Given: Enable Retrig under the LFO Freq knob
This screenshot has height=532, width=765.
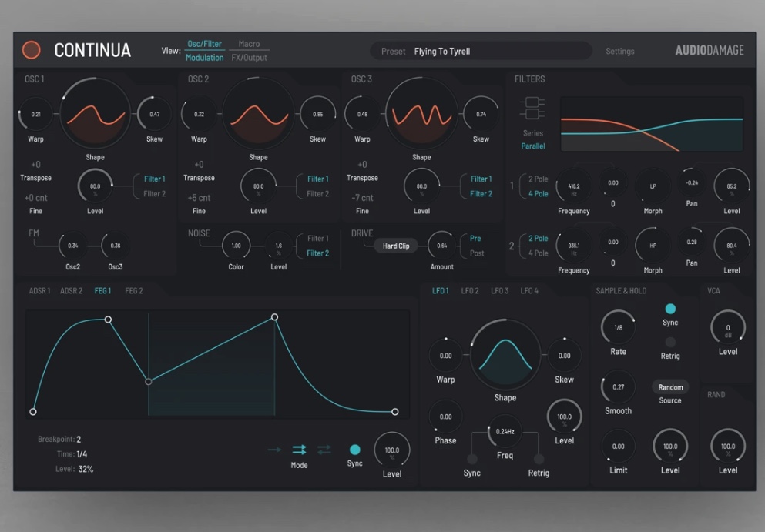Looking at the screenshot, I should (539, 459).
